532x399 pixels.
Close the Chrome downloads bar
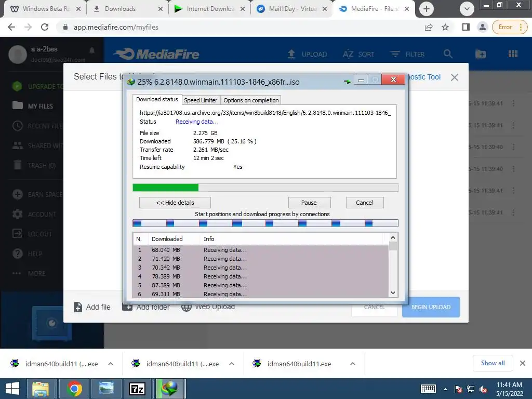[523, 363]
